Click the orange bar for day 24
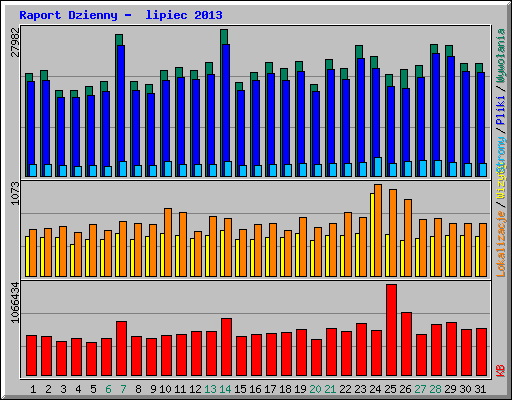 pyautogui.click(x=378, y=230)
